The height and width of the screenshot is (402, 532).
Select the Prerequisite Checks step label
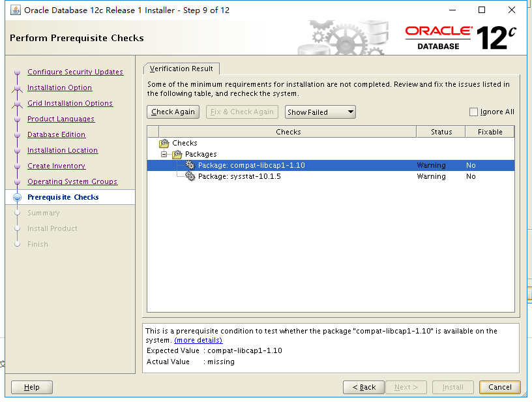tap(63, 197)
